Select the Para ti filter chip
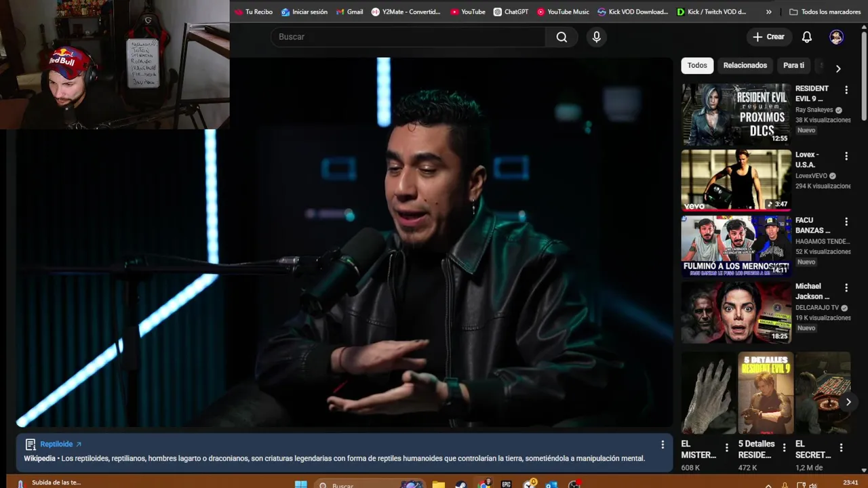Image resolution: width=868 pixels, height=488 pixels. (793, 65)
